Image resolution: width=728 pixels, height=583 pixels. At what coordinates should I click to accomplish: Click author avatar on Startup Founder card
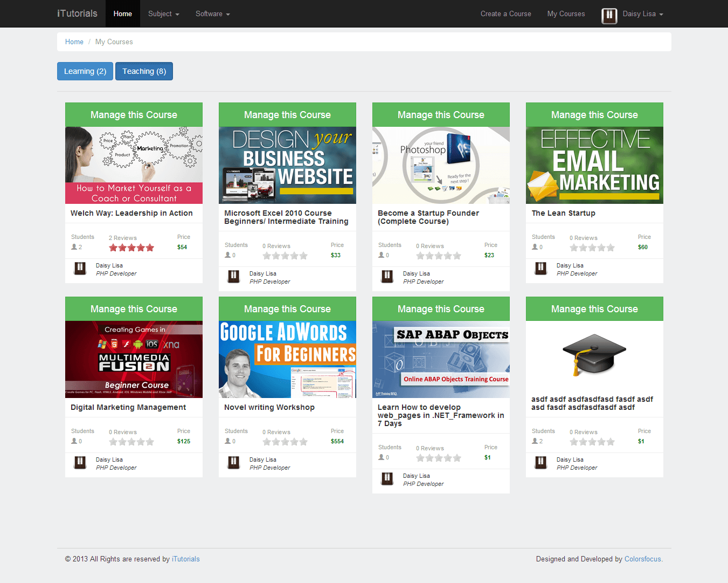[x=387, y=276]
